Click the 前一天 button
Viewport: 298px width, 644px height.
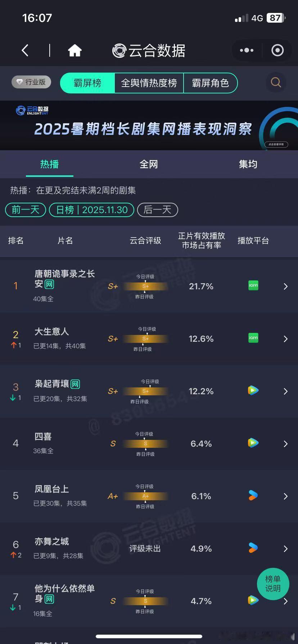pos(25,210)
